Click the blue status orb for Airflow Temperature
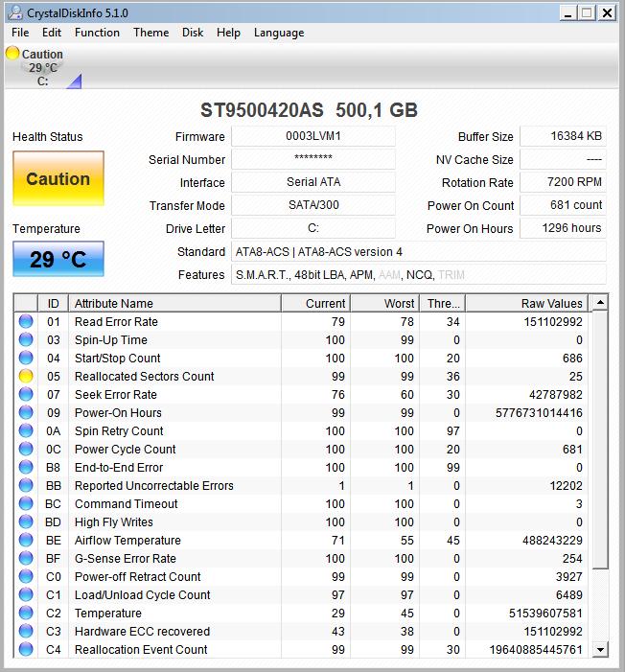 pos(26,540)
